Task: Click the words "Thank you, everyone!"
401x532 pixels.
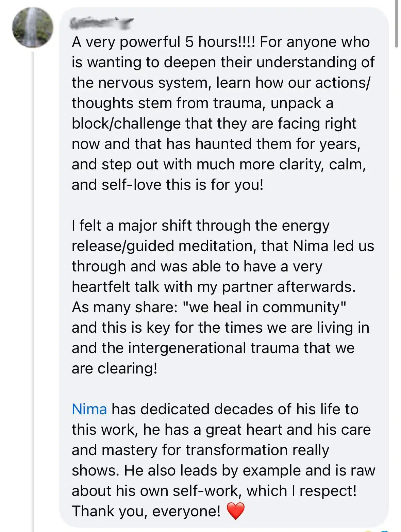Action: 146,511
